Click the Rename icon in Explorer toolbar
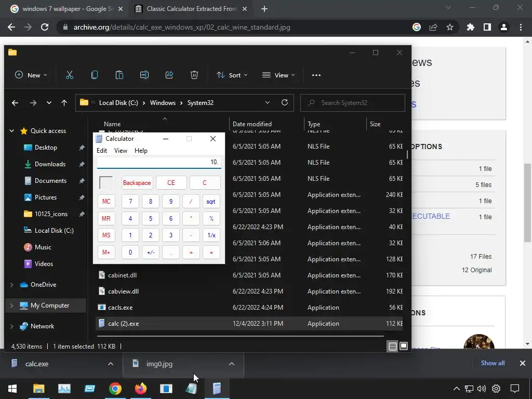Viewport: 532px width, 399px height. coord(144,75)
